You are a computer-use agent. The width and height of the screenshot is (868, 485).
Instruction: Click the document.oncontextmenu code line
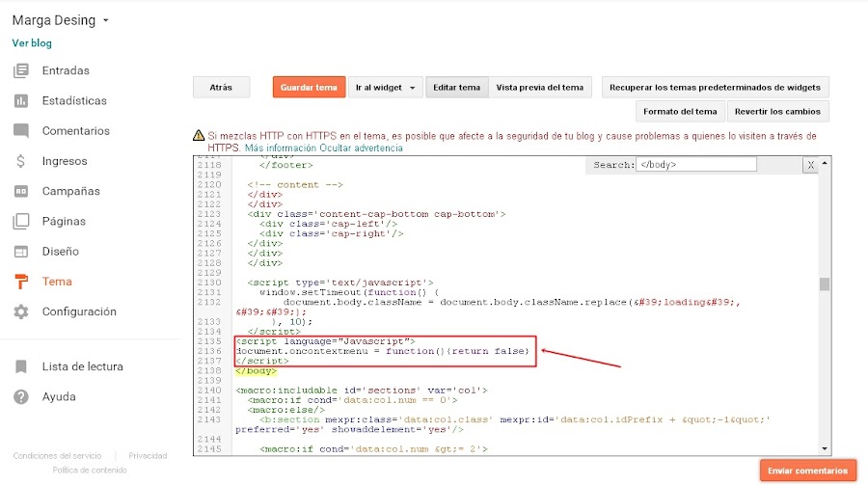[x=382, y=351]
